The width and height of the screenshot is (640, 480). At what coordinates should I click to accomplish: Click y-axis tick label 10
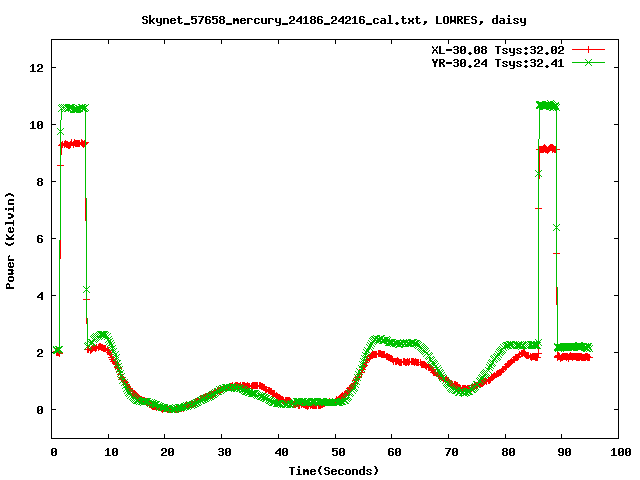click(x=36, y=125)
